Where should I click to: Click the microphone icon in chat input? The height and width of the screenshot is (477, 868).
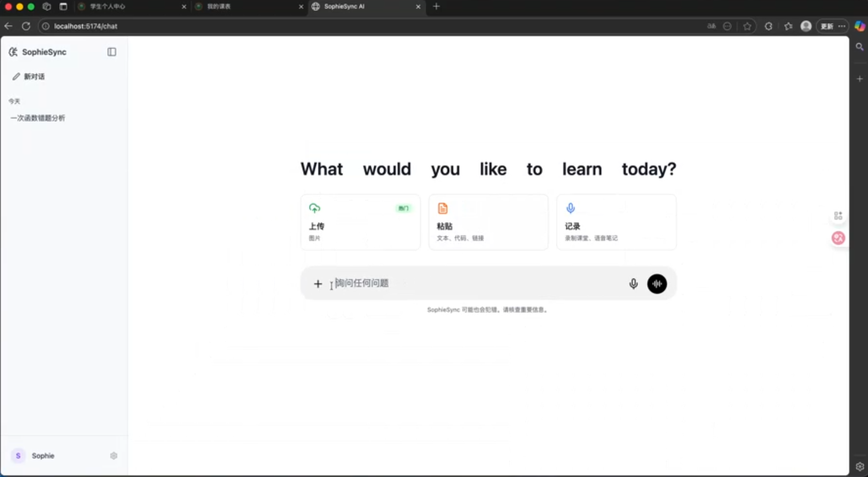(x=633, y=284)
